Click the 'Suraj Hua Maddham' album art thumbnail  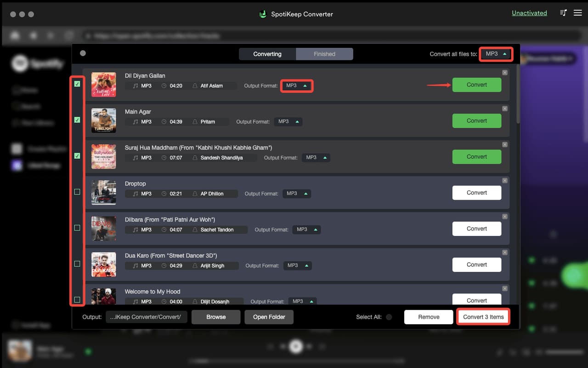click(103, 156)
